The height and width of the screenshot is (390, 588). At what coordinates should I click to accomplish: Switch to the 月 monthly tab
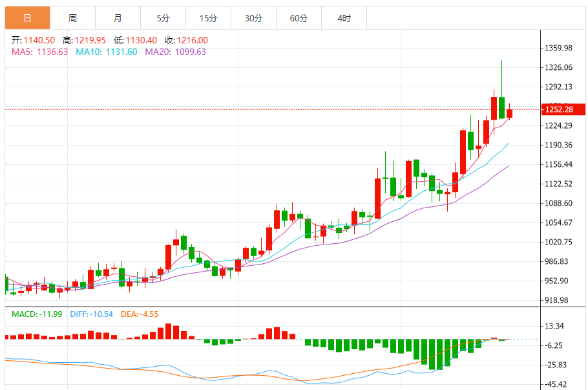point(118,17)
